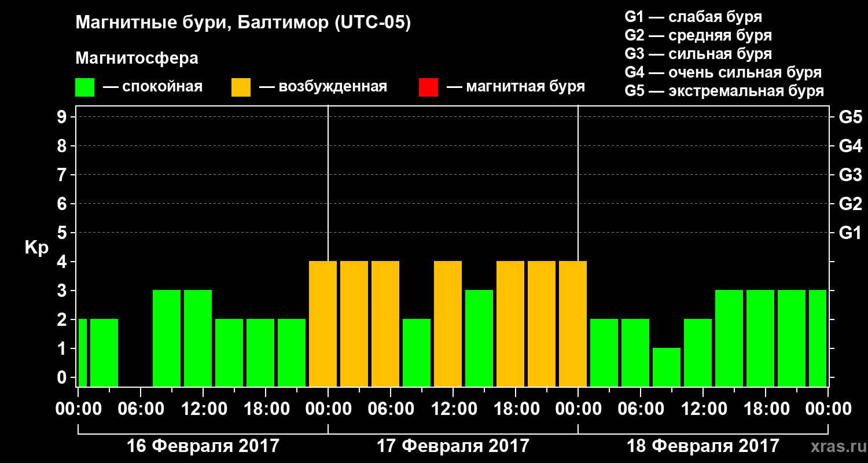Click the orange bar between the two green bars on 17 February

448,324
